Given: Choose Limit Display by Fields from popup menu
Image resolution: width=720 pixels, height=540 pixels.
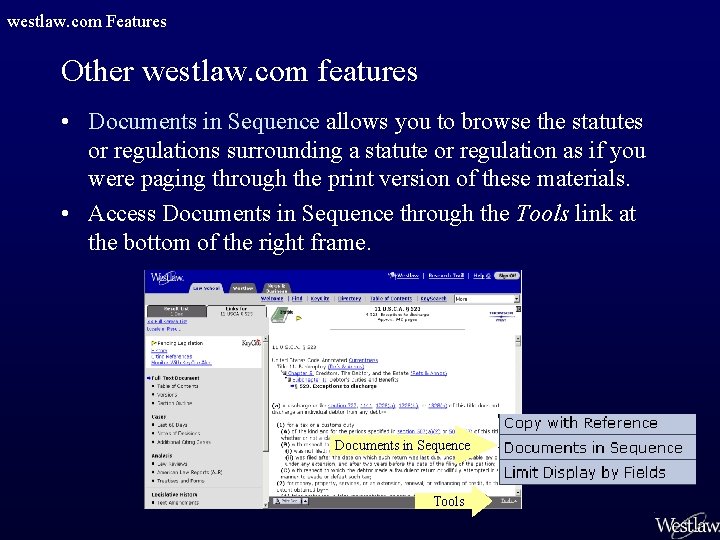Looking at the screenshot, I should (597, 472).
